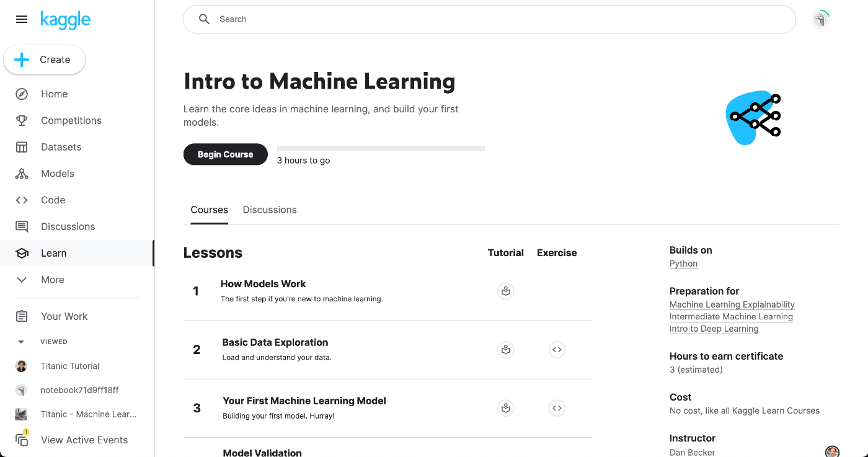Click the View Active Events icon

pos(22,439)
